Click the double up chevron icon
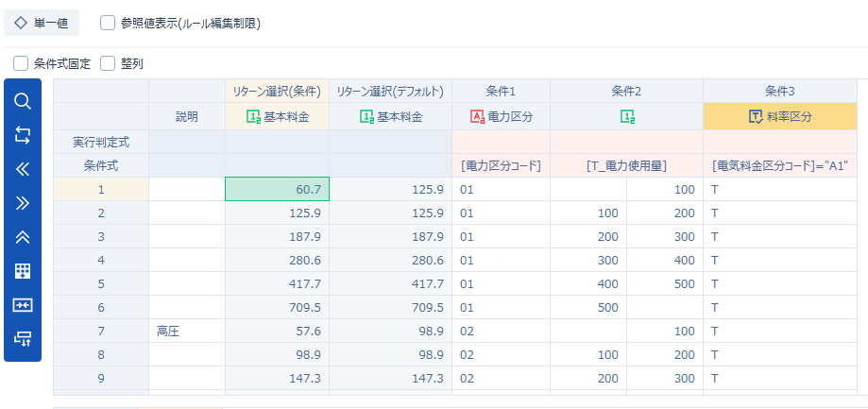Image resolution: width=868 pixels, height=409 pixels. pyautogui.click(x=23, y=237)
